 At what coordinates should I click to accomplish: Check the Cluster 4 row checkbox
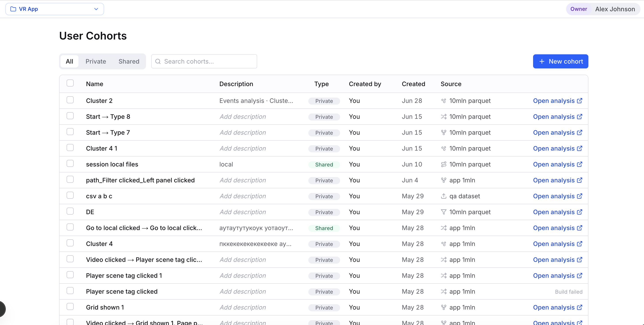(70, 243)
